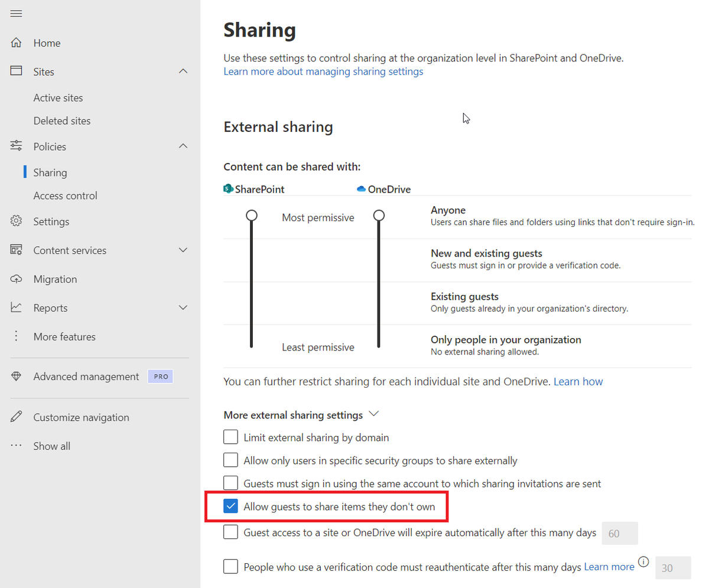The width and height of the screenshot is (709, 588).
Task: Select 'Active sites' in the sidebar
Action: (x=58, y=97)
